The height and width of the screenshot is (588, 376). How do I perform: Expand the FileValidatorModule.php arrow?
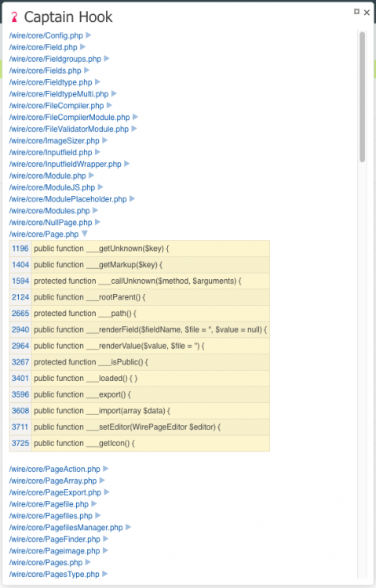click(134, 129)
